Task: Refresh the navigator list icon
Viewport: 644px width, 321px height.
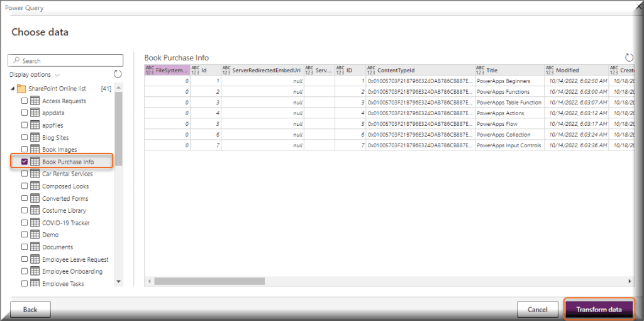Action: coord(118,74)
